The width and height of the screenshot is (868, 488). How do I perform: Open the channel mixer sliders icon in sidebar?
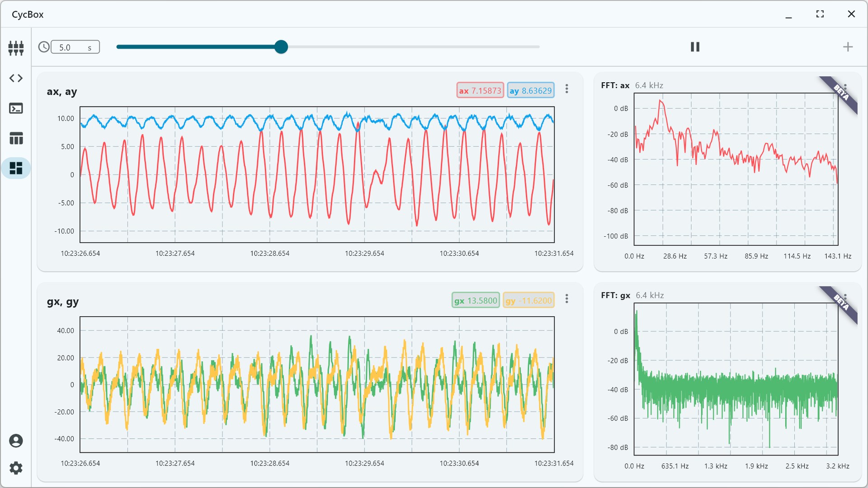click(x=16, y=48)
